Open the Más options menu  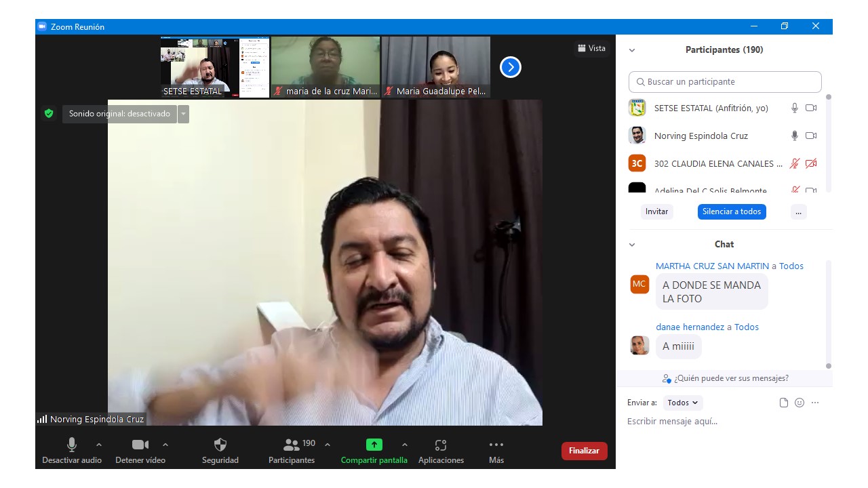496,449
